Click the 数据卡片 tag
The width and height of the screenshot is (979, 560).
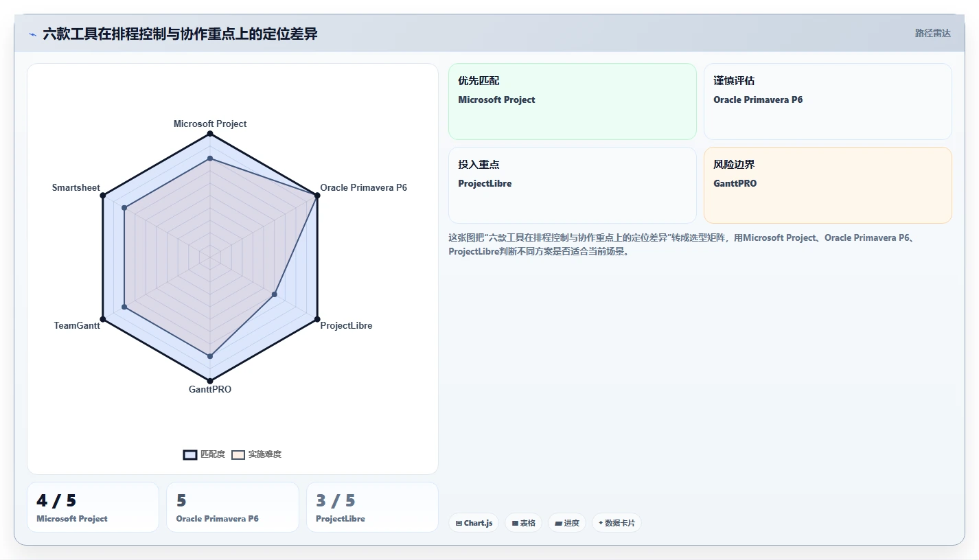(617, 523)
